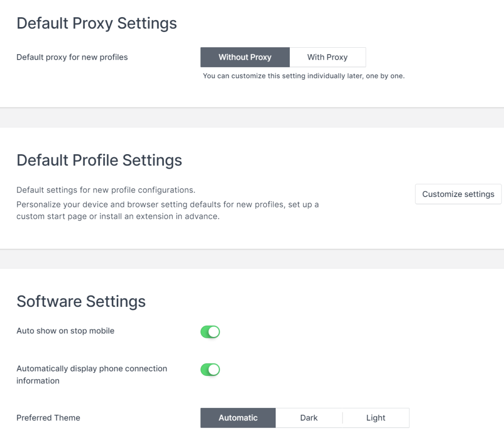The width and height of the screenshot is (504, 432).
Task: Toggle Auto show on stop mobile
Action: [x=210, y=332]
